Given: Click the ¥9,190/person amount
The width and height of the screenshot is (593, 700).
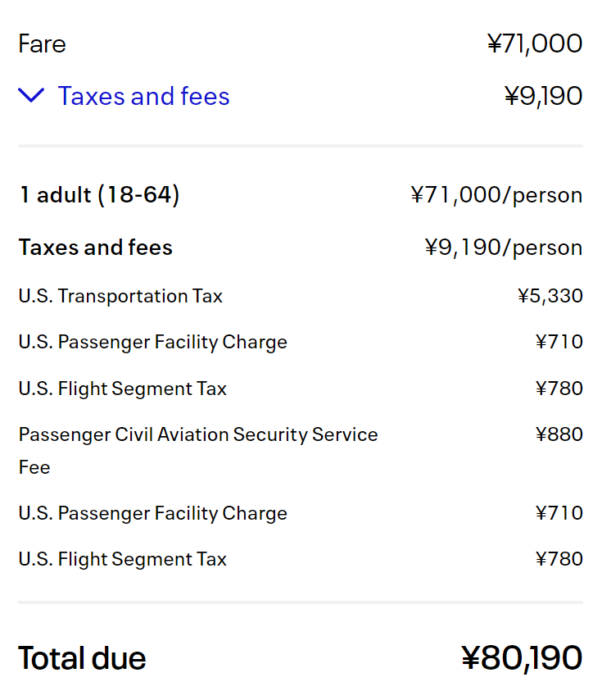Looking at the screenshot, I should pos(504,248).
